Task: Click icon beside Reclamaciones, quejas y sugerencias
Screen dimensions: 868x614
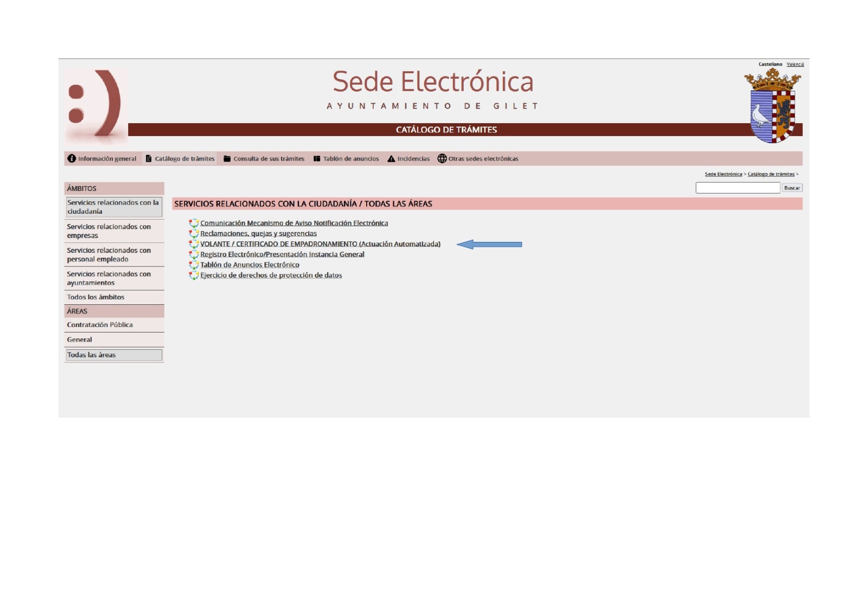Action: [x=194, y=234]
